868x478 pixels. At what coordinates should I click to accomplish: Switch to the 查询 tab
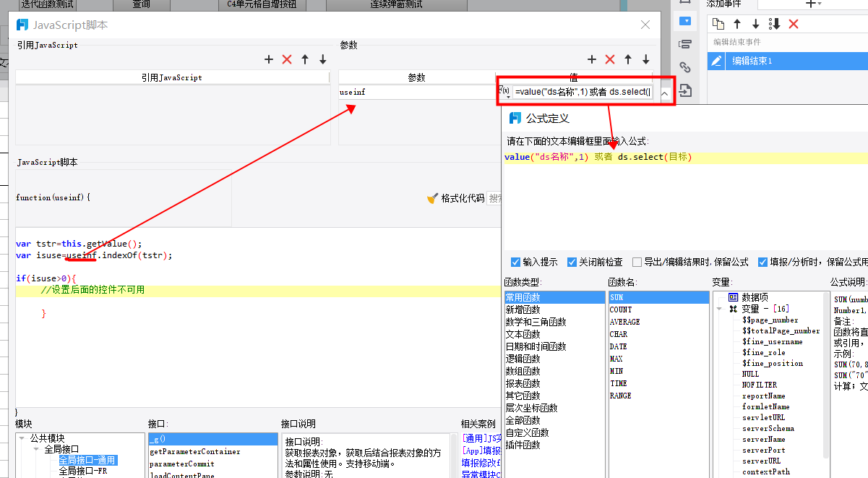(142, 4)
